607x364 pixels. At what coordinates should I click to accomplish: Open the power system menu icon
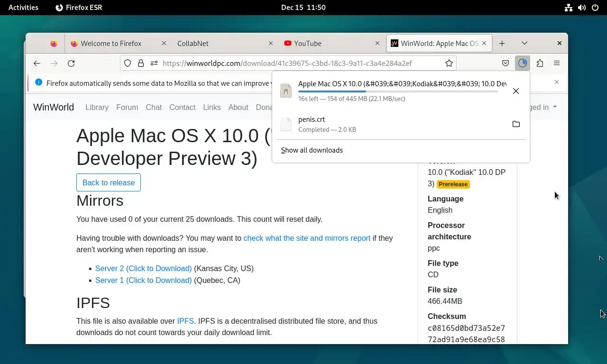pos(595,7)
